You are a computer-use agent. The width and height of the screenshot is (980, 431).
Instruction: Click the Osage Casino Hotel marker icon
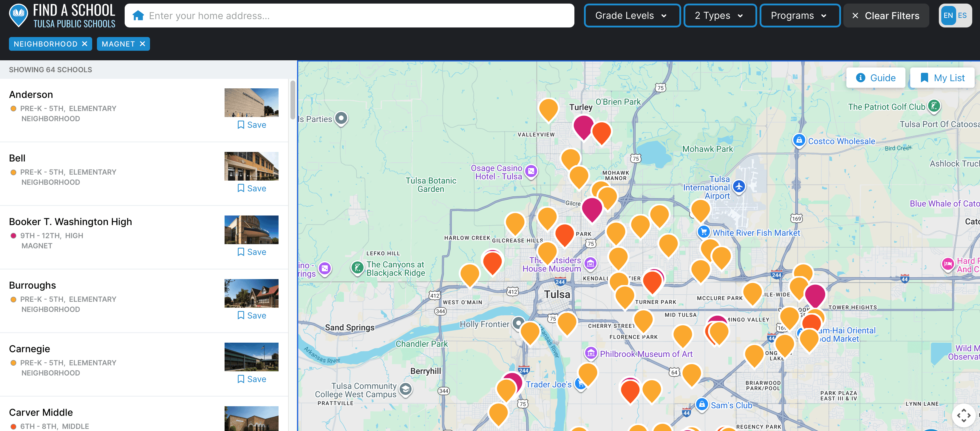531,171
